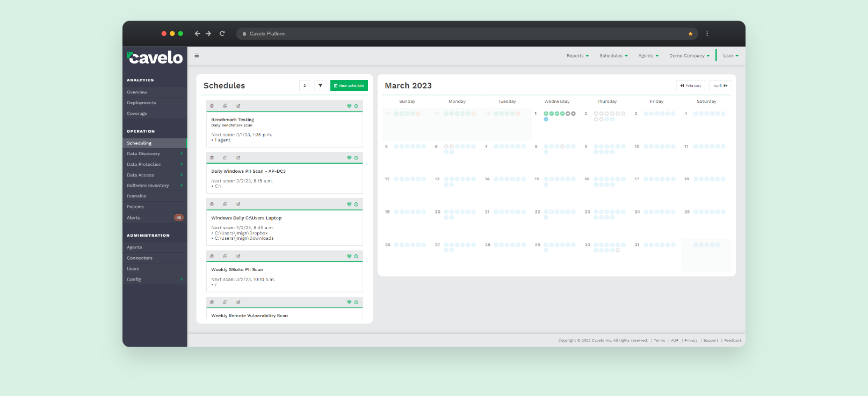Click the heart icon on Benchmark Testing

point(349,106)
